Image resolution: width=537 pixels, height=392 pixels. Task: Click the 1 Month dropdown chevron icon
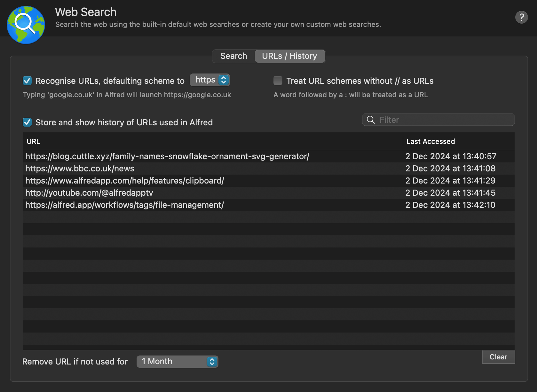[212, 361]
